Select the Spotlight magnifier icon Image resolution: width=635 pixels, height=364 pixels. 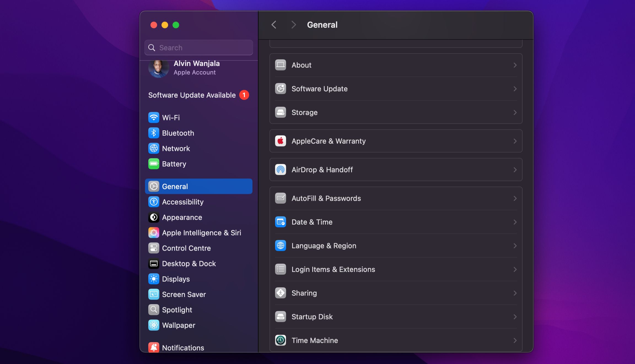coord(154,310)
